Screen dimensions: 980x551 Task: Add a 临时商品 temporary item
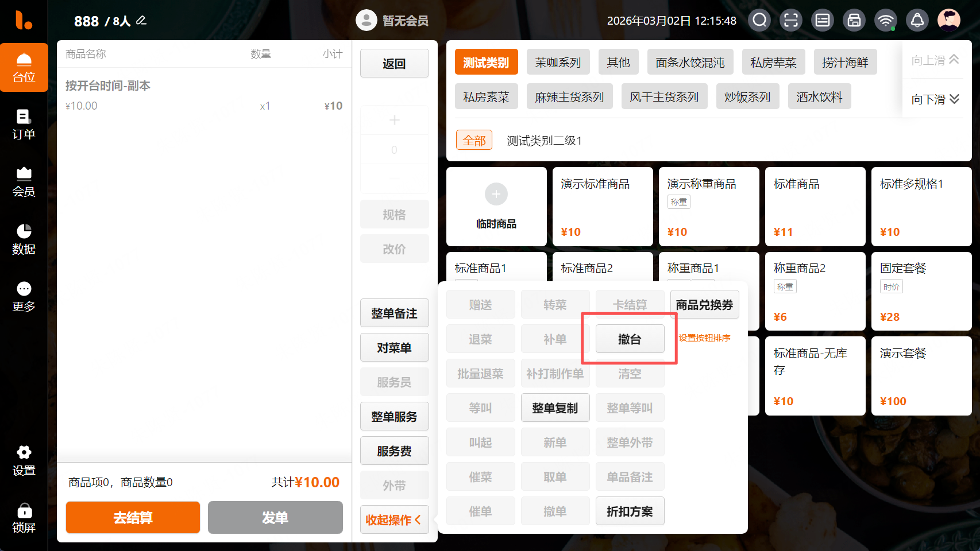[496, 207]
